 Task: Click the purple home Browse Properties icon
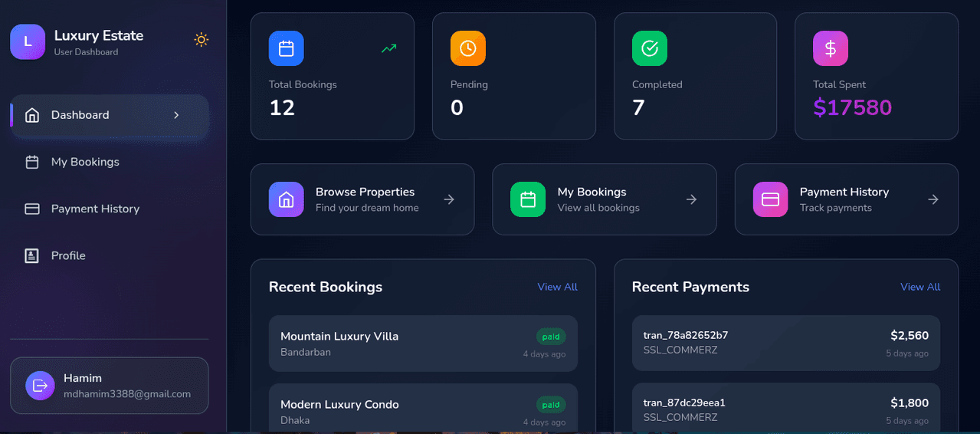(x=286, y=199)
